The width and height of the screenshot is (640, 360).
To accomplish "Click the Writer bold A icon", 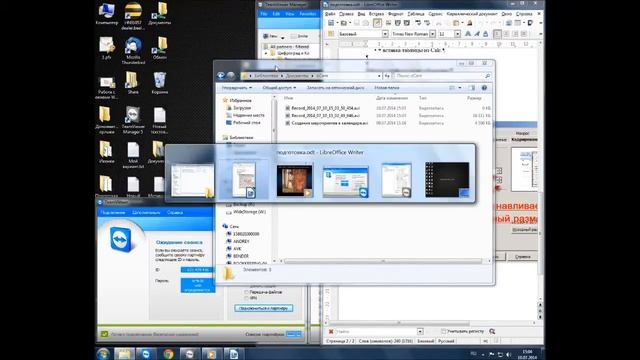I will pyautogui.click(x=468, y=34).
